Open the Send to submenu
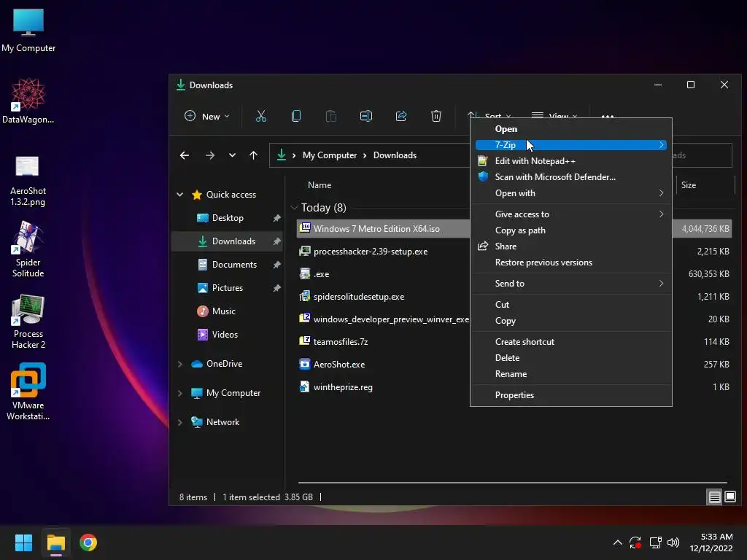 click(x=570, y=284)
